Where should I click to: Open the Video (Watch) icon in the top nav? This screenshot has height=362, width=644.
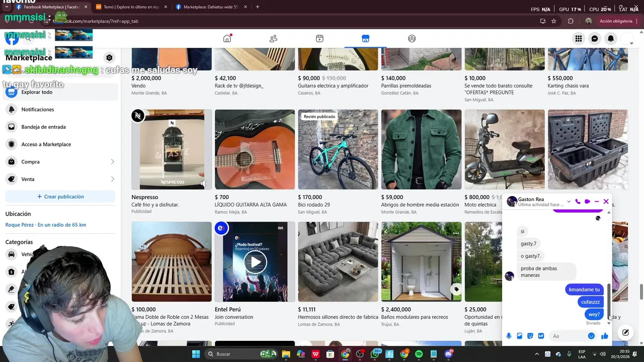319,39
